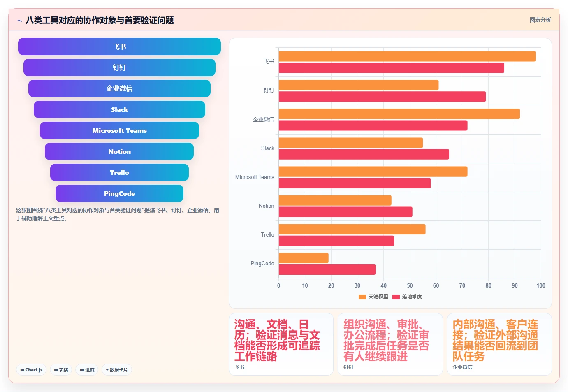The width and height of the screenshot is (568, 392).
Task: Click the red 企业微信 chart bar
Action: click(x=373, y=125)
